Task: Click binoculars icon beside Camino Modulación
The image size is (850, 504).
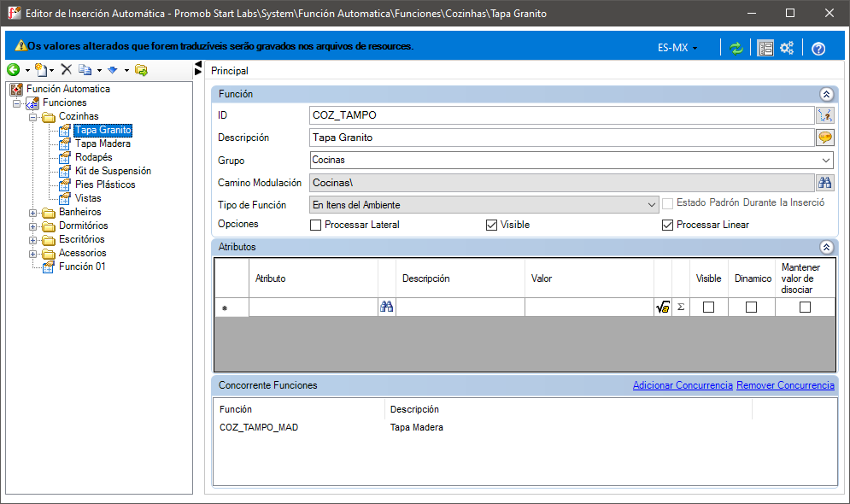Action: [825, 183]
